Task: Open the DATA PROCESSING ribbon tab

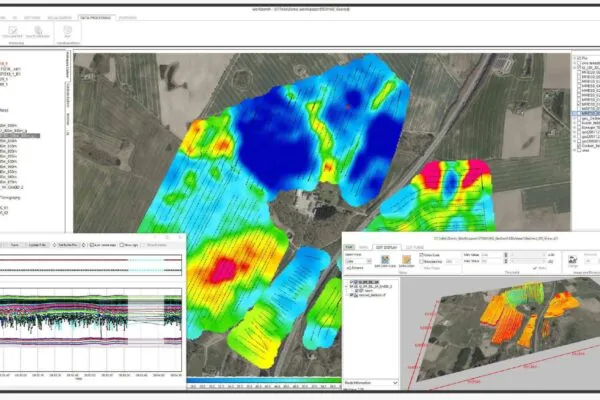Action: [x=95, y=18]
